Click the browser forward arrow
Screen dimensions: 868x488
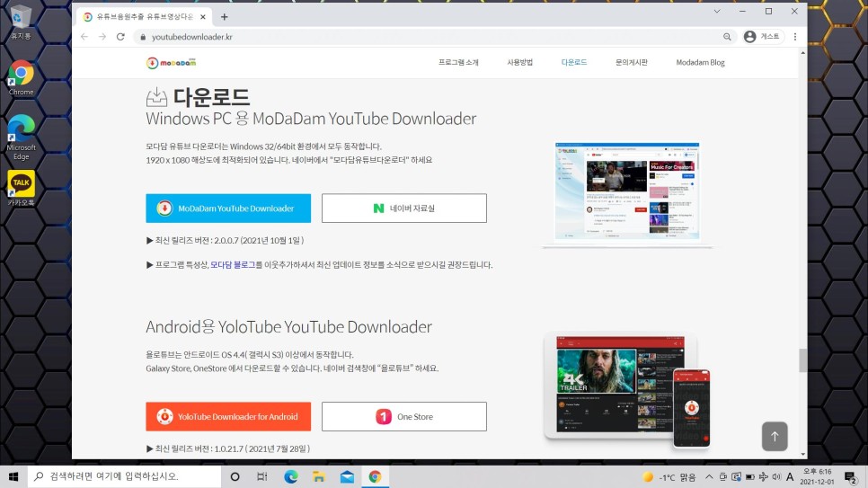[102, 37]
